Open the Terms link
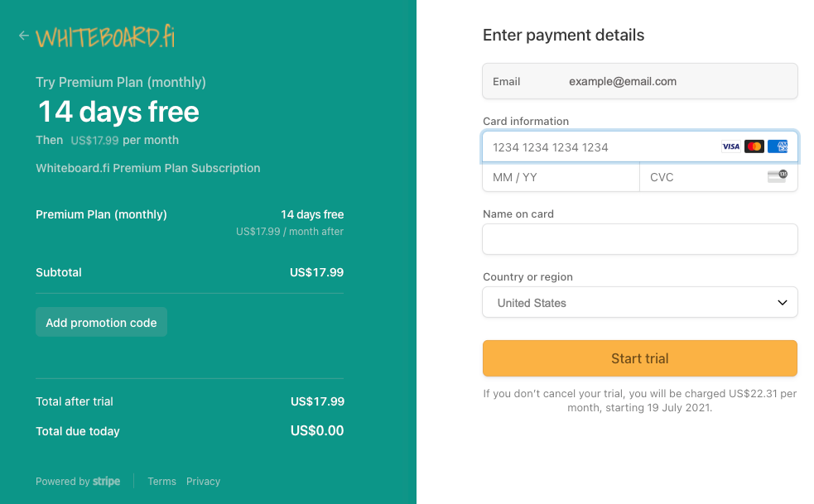The image size is (814, 504). coord(161,481)
